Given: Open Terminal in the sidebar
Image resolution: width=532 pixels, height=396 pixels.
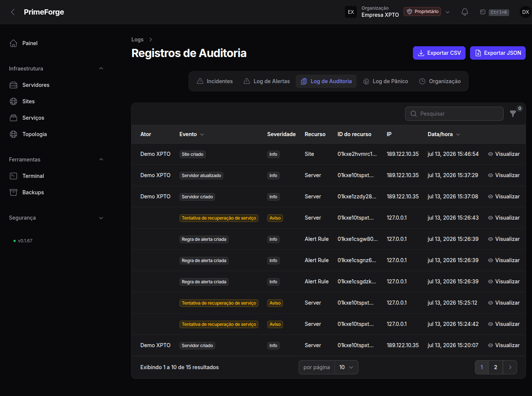Looking at the screenshot, I should (56, 176).
